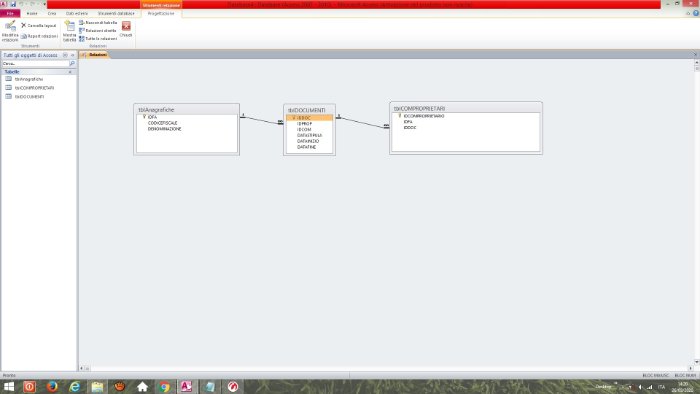Select IDDOC field in tblDOCUMENTI
Image resolution: width=700 pixels, height=394 pixels.
click(309, 118)
